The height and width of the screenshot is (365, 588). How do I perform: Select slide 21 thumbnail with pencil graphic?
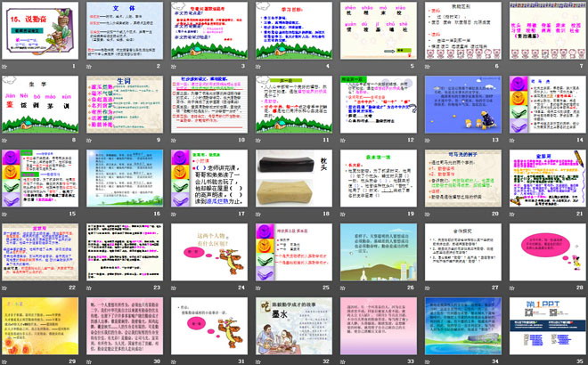pos(548,178)
